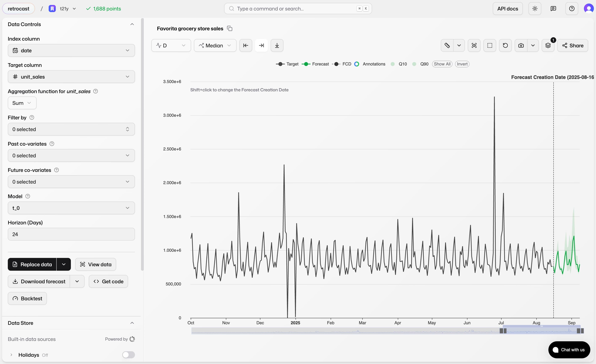Toggle Q90 band in legend
Image resolution: width=596 pixels, height=364 pixels.
coord(420,64)
